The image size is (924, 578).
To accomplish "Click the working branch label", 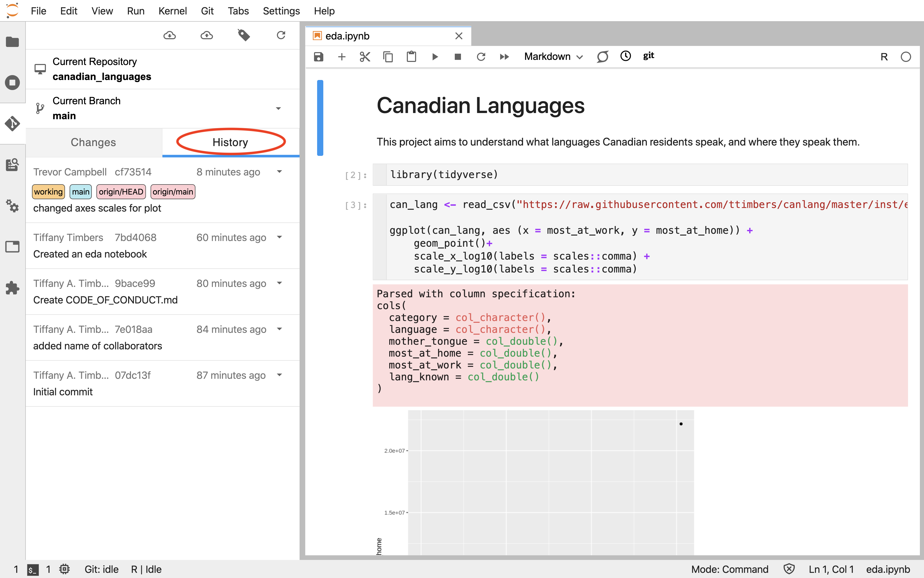I will point(48,192).
